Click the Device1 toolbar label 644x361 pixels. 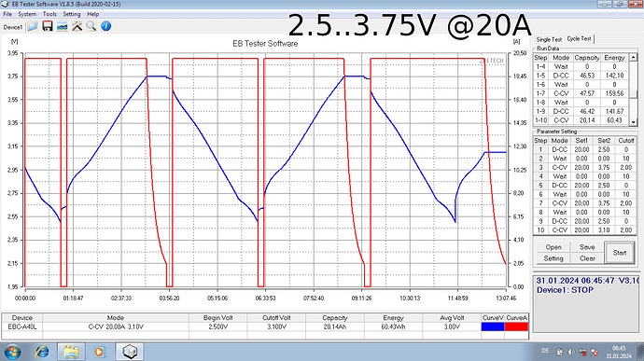[x=13, y=27]
